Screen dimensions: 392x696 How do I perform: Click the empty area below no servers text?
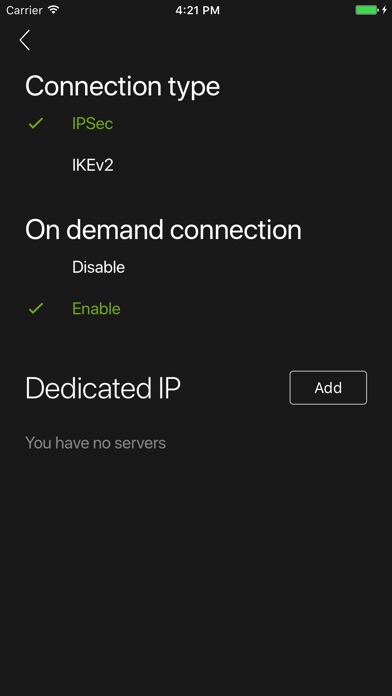196,573
